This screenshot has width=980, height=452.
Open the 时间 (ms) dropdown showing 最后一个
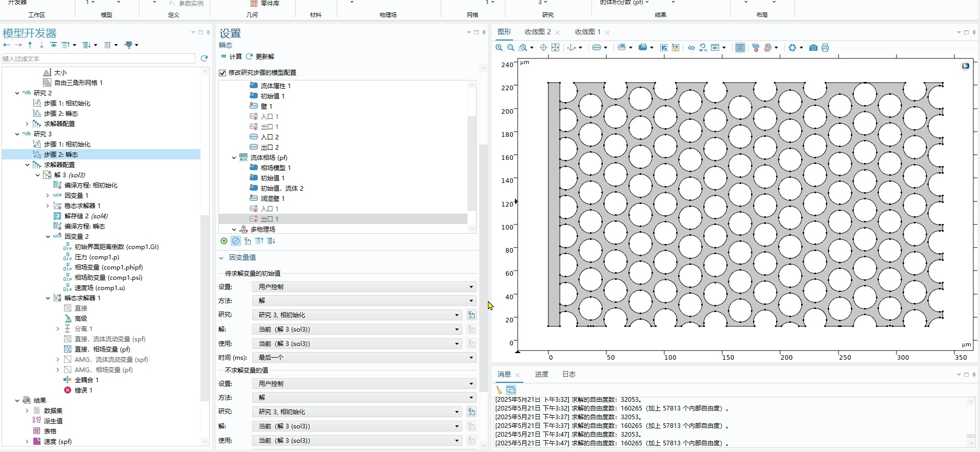point(364,357)
